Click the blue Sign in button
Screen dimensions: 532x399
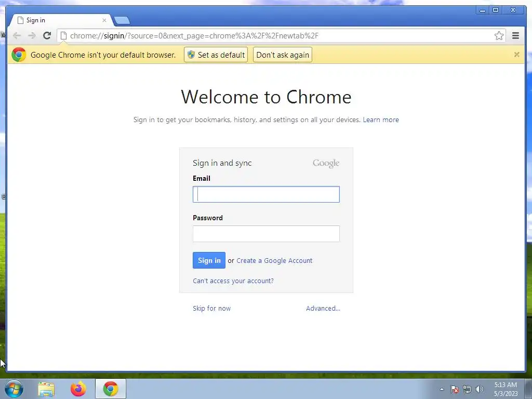point(209,260)
